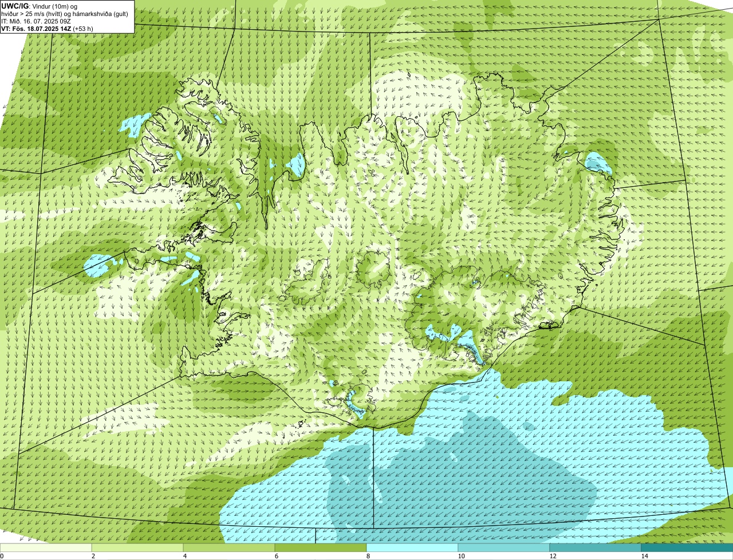Screen dimensions: 733x560
Task: Click the legend scale label '6'
Action: point(276,556)
